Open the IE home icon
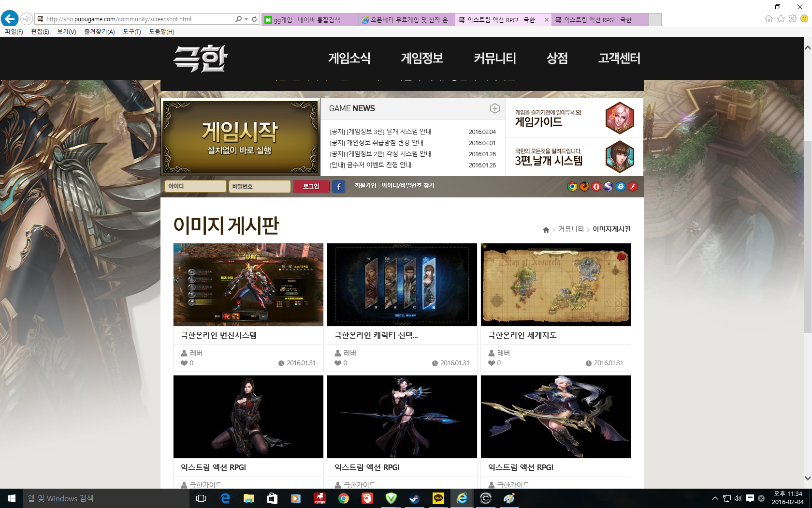 (769, 19)
